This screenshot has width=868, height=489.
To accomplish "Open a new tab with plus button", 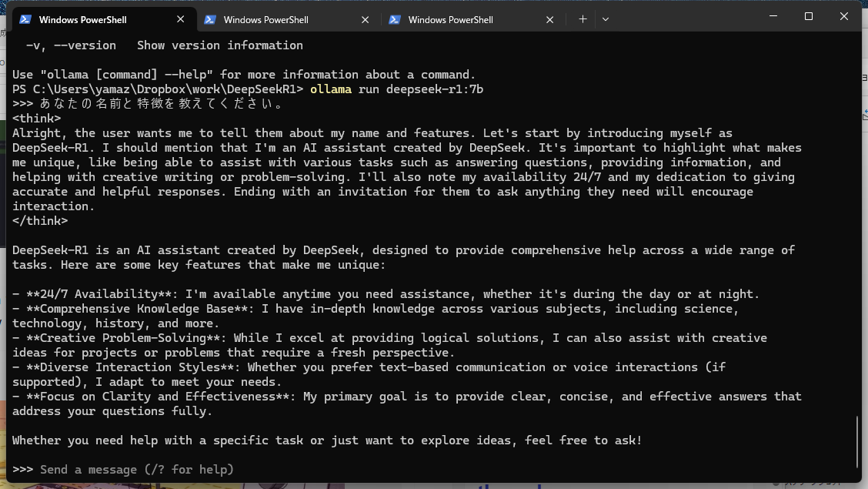I will [583, 19].
